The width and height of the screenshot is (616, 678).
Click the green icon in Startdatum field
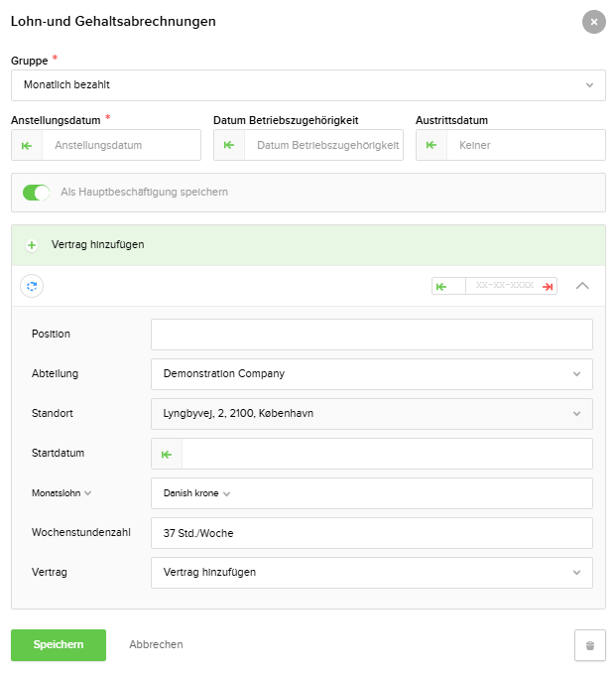(x=167, y=454)
